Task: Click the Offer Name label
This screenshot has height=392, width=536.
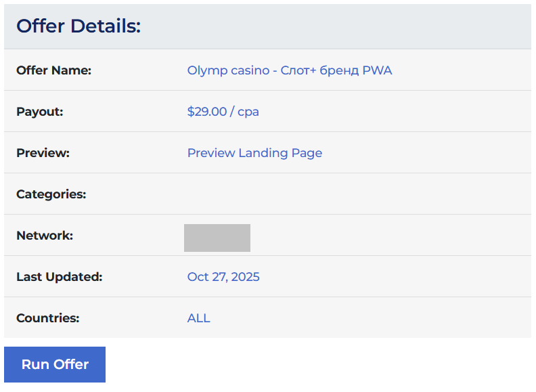Action: click(x=53, y=70)
